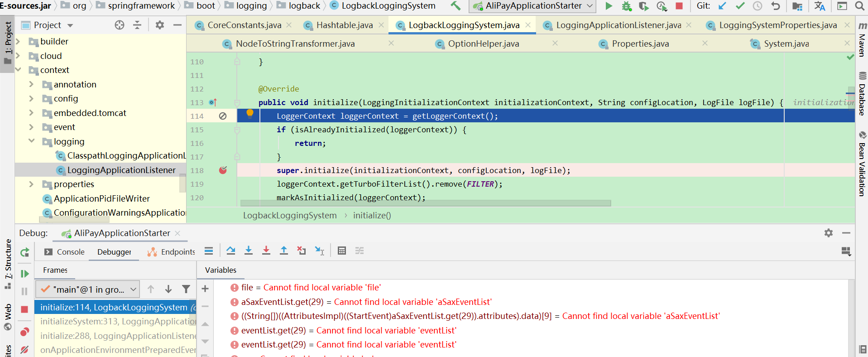
Task: Close the LogbackLoggingSystem.java tab
Action: click(528, 25)
